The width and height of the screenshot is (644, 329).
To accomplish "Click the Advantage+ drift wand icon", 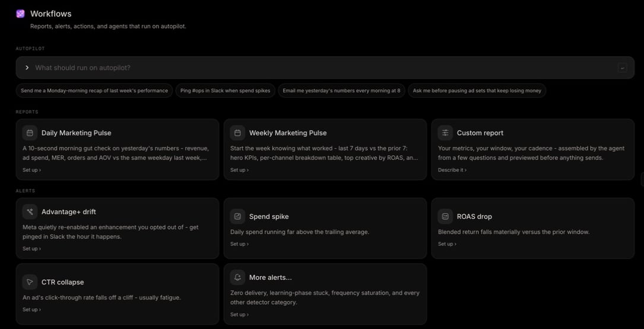I will (x=30, y=212).
